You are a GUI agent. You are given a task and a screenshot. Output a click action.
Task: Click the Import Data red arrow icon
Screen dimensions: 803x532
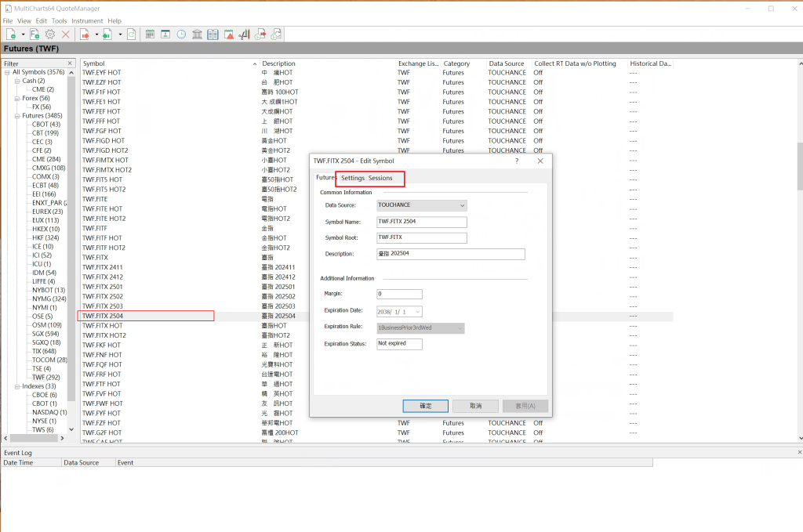[84, 34]
